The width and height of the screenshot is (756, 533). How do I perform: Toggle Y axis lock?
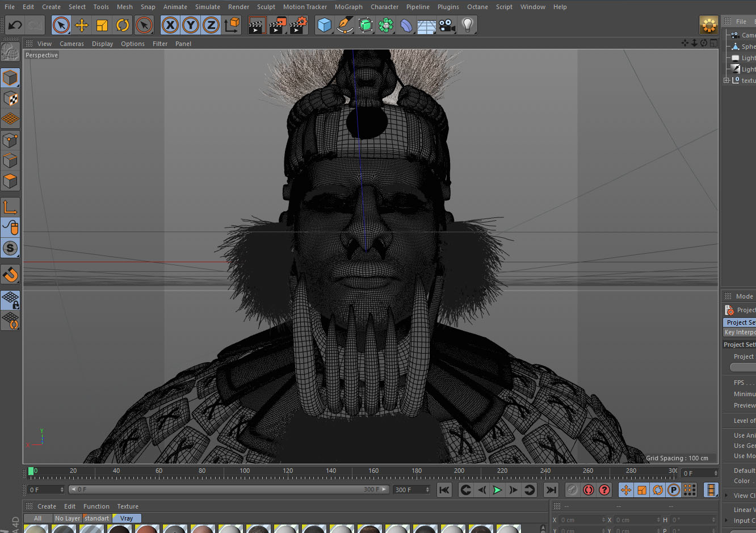[x=191, y=25]
